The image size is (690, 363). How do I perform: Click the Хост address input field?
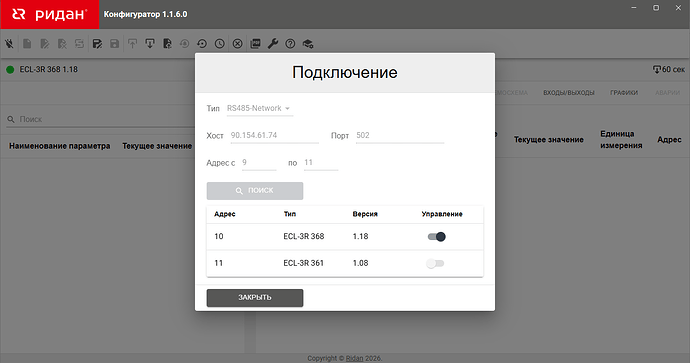click(275, 136)
